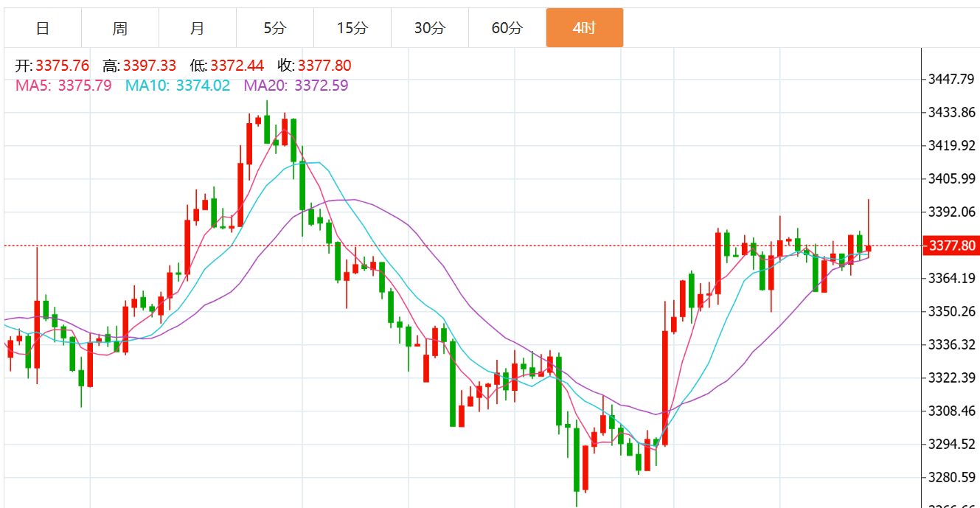The image size is (980, 508).
Task: Click the MA20 indicator legend
Action: click(296, 86)
